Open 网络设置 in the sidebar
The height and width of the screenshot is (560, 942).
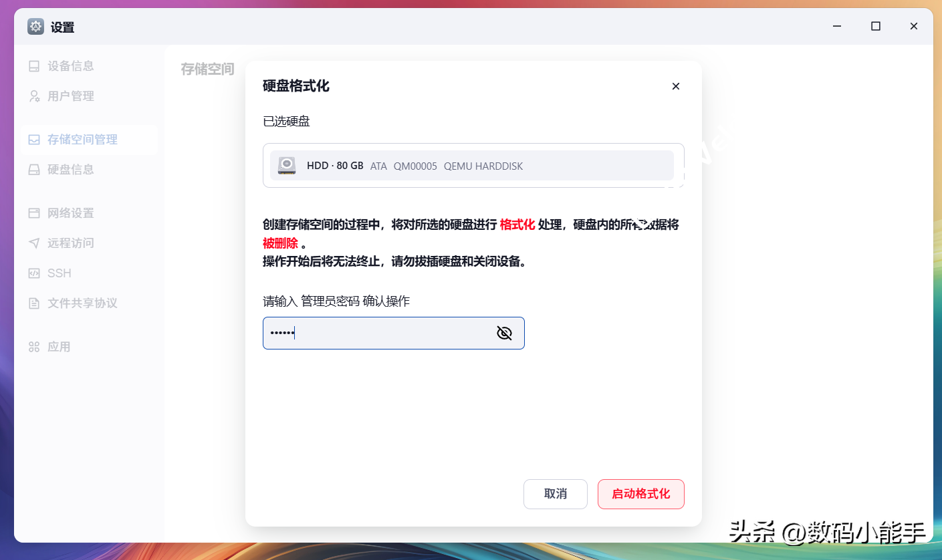[70, 213]
